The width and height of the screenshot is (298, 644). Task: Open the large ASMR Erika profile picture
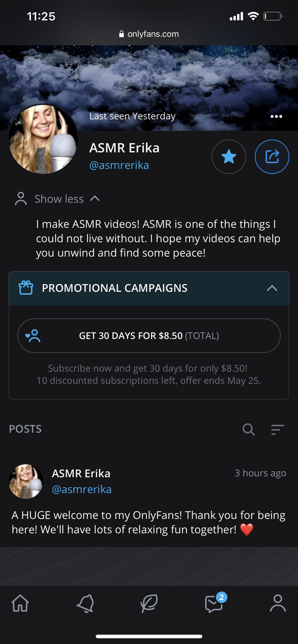(43, 139)
